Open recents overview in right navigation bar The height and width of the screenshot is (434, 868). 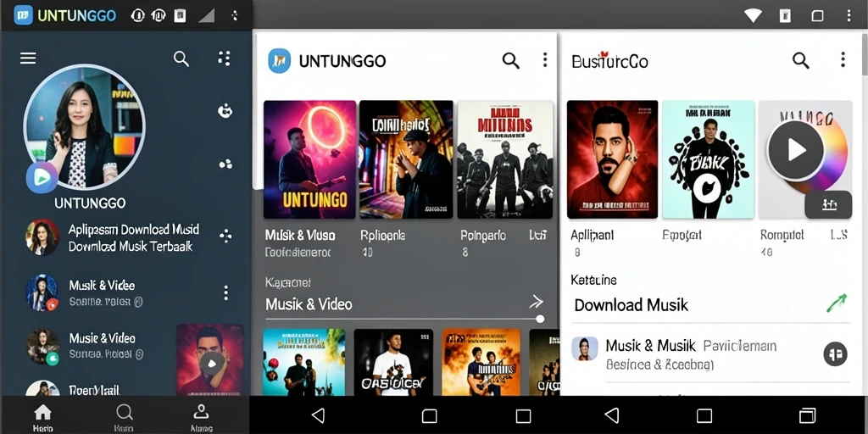[x=808, y=415]
